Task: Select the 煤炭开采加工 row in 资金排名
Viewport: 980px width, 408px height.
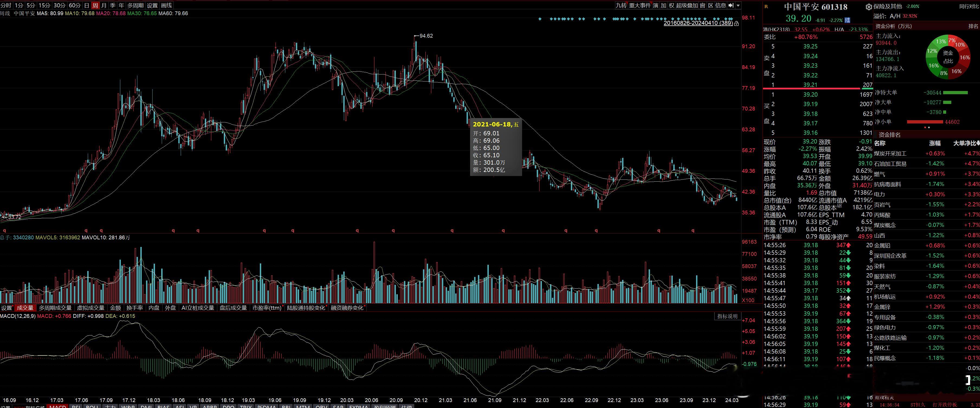Action: pyautogui.click(x=927, y=154)
